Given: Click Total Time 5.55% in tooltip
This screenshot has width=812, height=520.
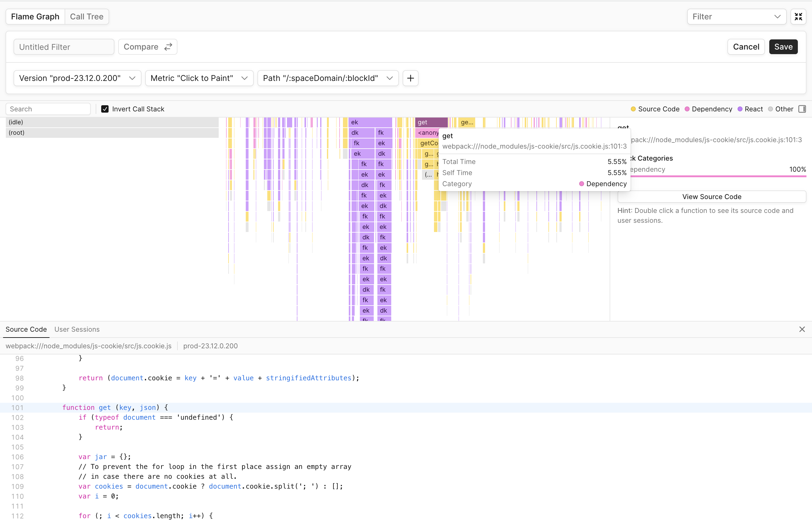Looking at the screenshot, I should coord(534,162).
